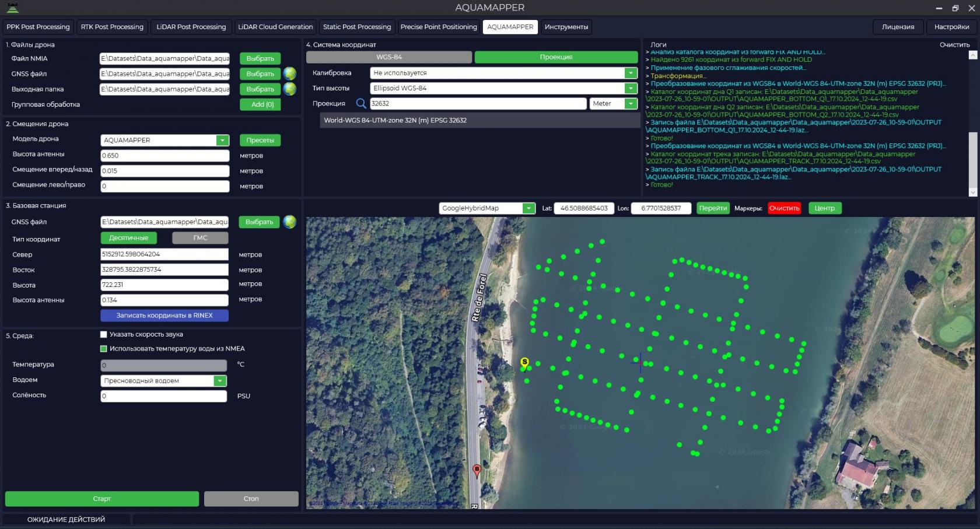This screenshot has width=980, height=529.
Task: Click green Старт button
Action: [102, 499]
